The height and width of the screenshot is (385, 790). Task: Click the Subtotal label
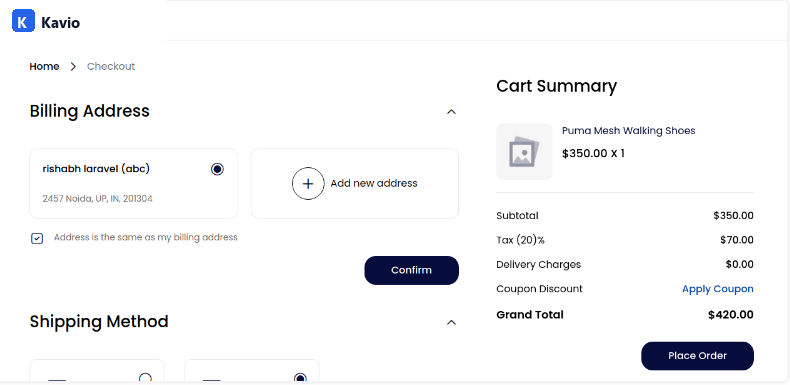coord(517,216)
